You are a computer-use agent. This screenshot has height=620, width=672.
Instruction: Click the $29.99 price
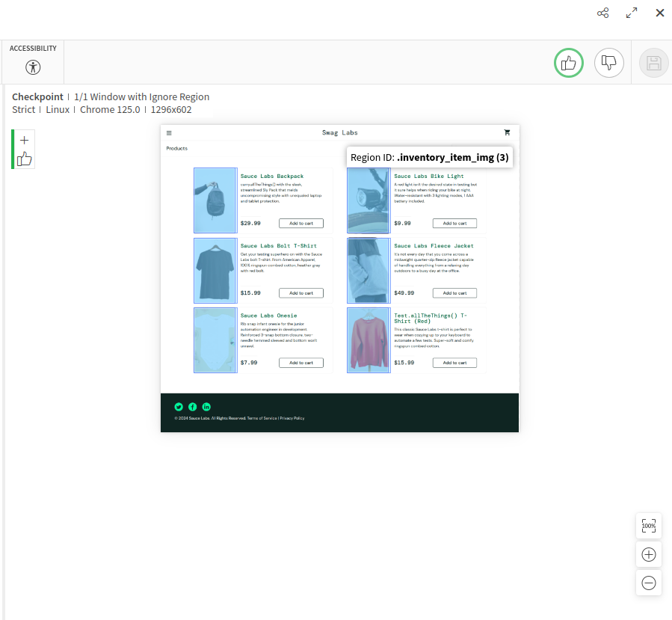pos(250,224)
